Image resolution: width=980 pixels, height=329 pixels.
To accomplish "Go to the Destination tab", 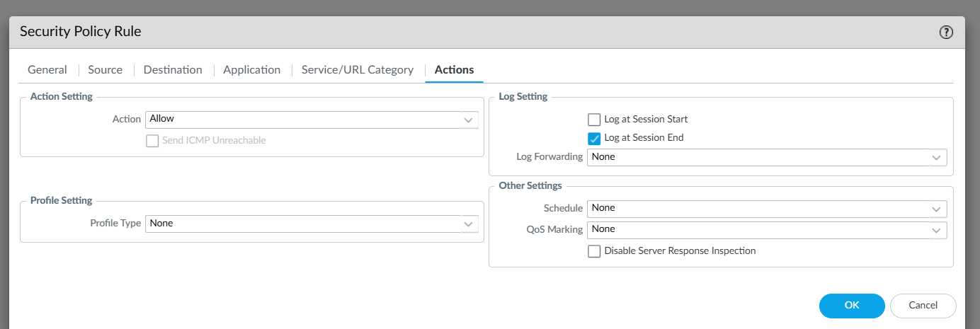I will coord(173,69).
